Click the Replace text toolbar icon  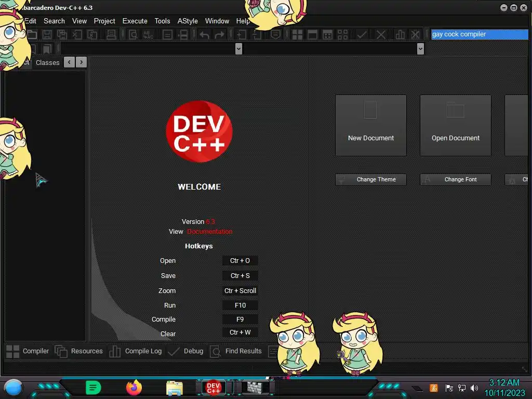(x=148, y=35)
